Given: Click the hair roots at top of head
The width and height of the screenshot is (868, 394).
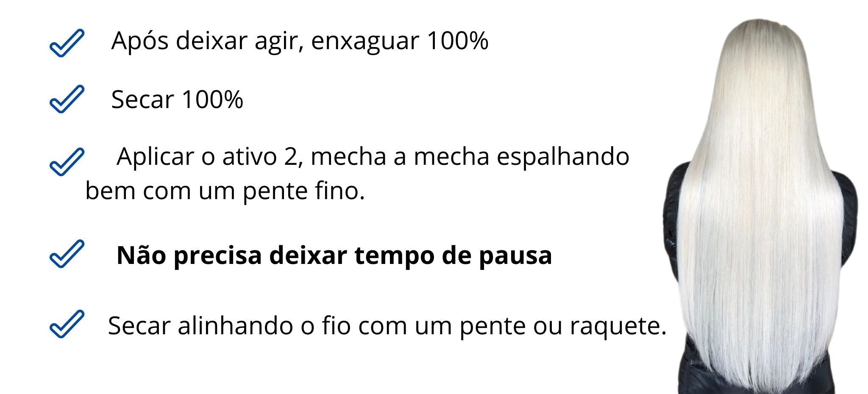Looking at the screenshot, I should tap(759, 30).
